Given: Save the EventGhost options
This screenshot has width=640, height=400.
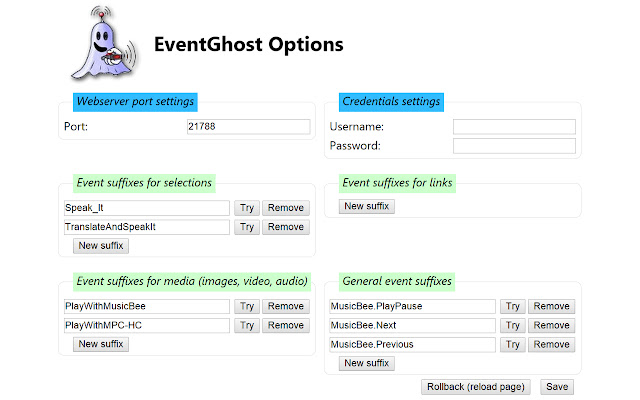Looking at the screenshot, I should click(x=557, y=387).
